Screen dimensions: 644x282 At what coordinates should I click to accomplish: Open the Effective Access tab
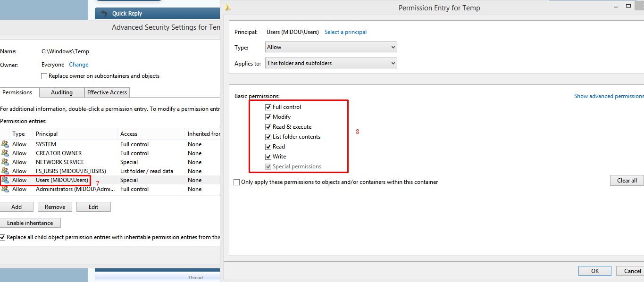107,92
